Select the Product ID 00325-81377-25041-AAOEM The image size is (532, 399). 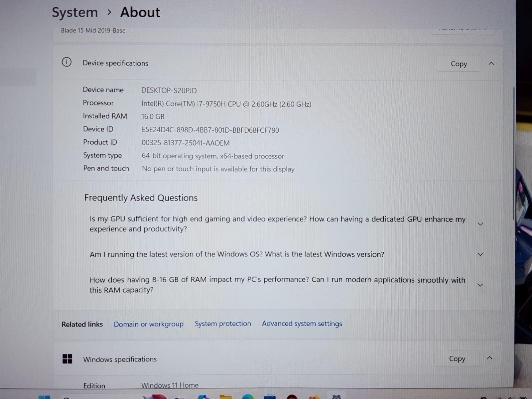pyautogui.click(x=186, y=143)
